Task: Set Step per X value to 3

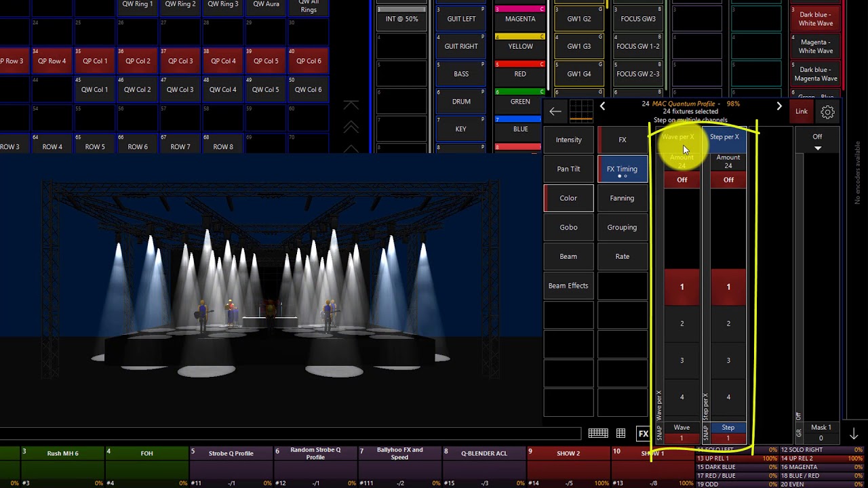Action: [728, 361]
